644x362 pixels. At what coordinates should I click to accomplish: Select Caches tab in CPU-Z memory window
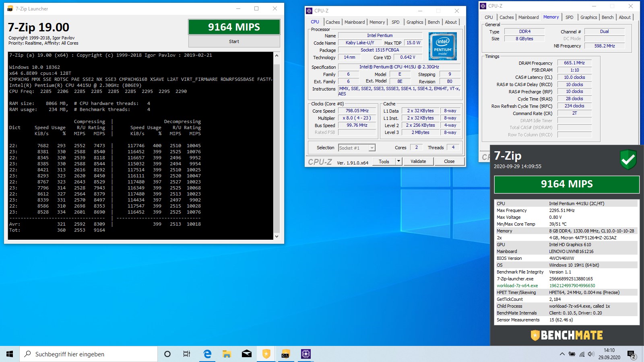(507, 17)
